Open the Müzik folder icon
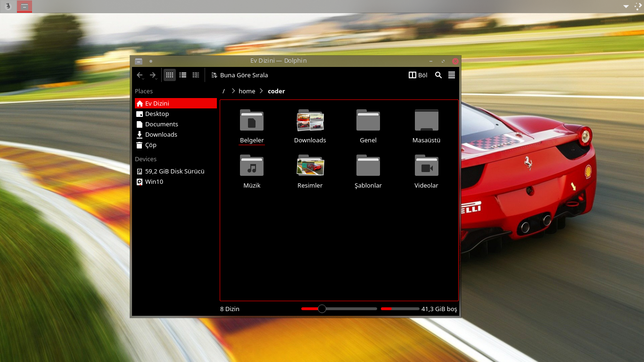 click(x=252, y=166)
